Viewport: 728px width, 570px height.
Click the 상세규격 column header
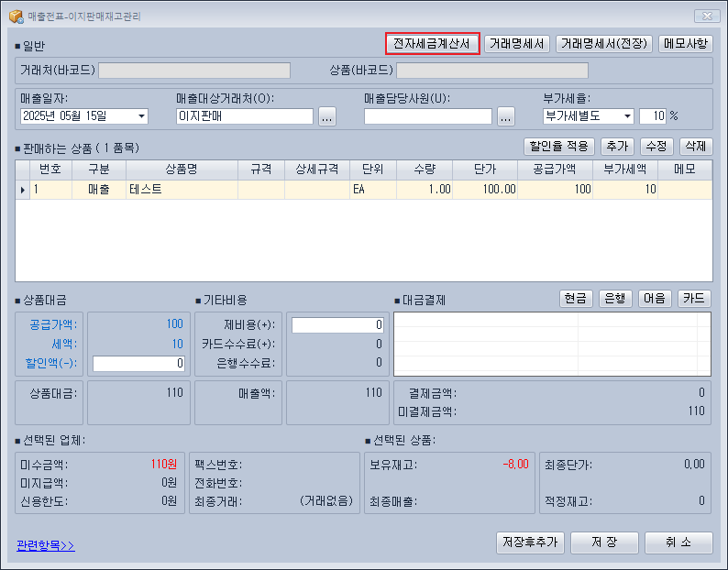tap(317, 170)
